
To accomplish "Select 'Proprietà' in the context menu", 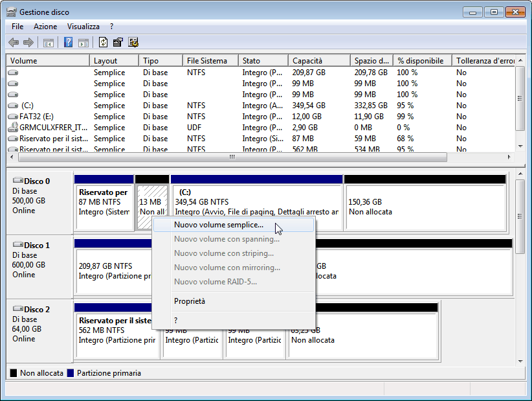I will pyautogui.click(x=190, y=301).
